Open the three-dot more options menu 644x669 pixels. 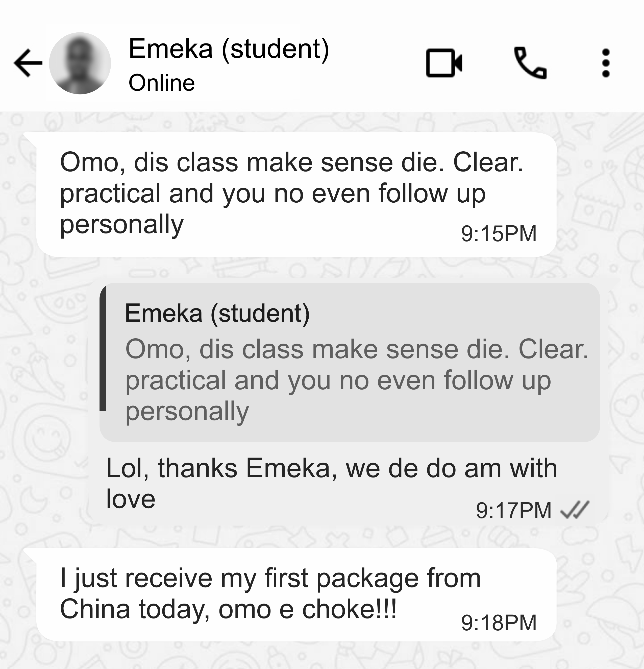606,63
